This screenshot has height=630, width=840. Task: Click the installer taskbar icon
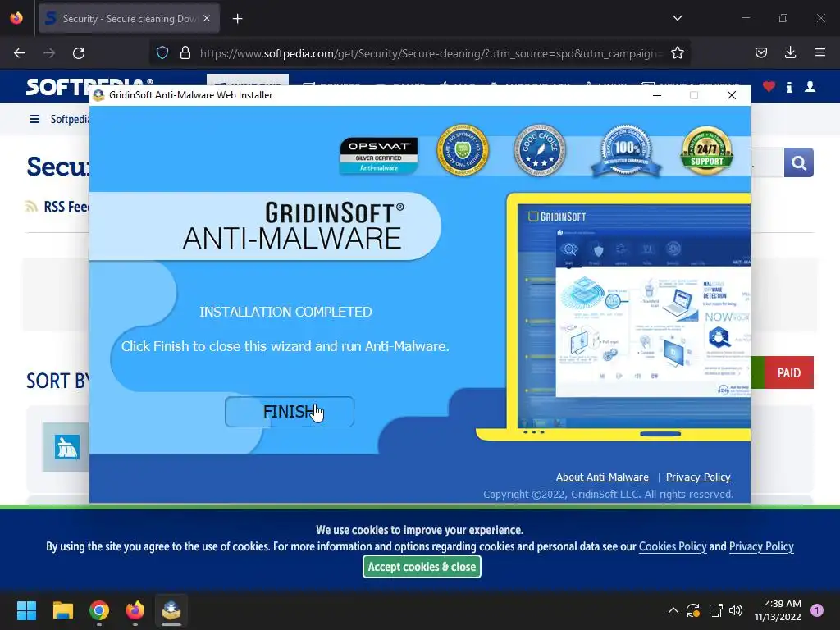coord(171,610)
